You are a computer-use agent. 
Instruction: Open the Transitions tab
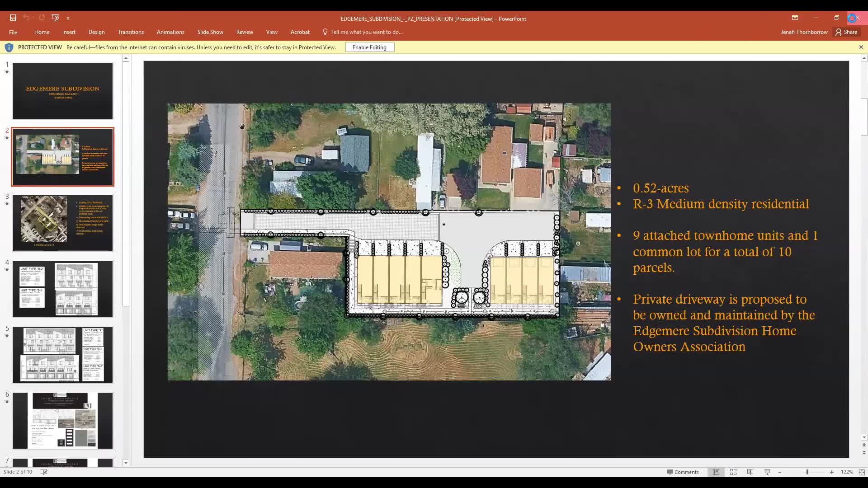click(x=131, y=32)
